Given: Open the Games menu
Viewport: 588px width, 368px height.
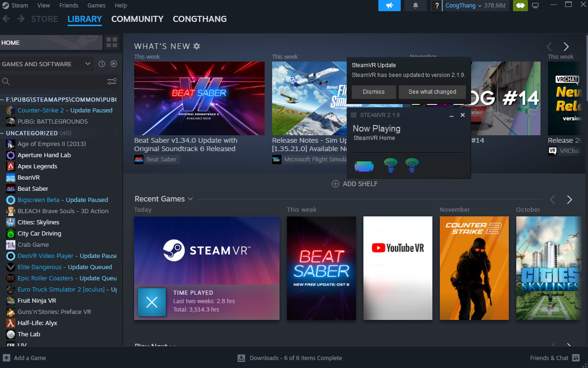Looking at the screenshot, I should pyautogui.click(x=96, y=6).
